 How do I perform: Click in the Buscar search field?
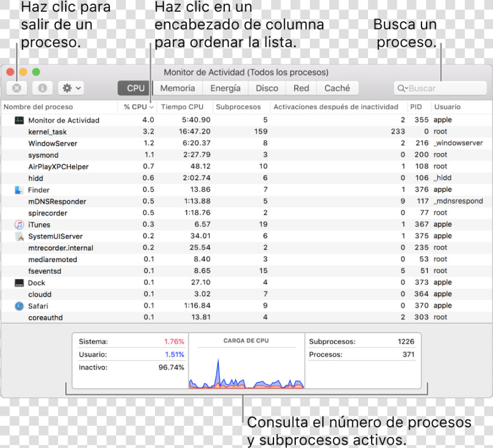tap(440, 89)
